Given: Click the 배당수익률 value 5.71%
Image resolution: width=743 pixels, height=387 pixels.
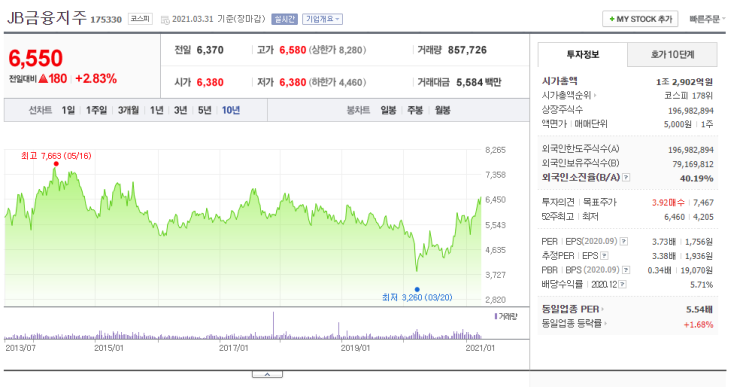Looking at the screenshot, I should (x=702, y=285).
